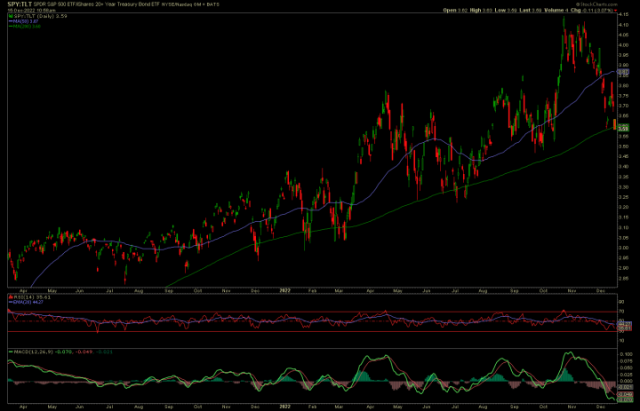The height and width of the screenshot is (411, 640).
Task: Click the SPY:TLT ticker symbol title
Action: tap(21, 5)
